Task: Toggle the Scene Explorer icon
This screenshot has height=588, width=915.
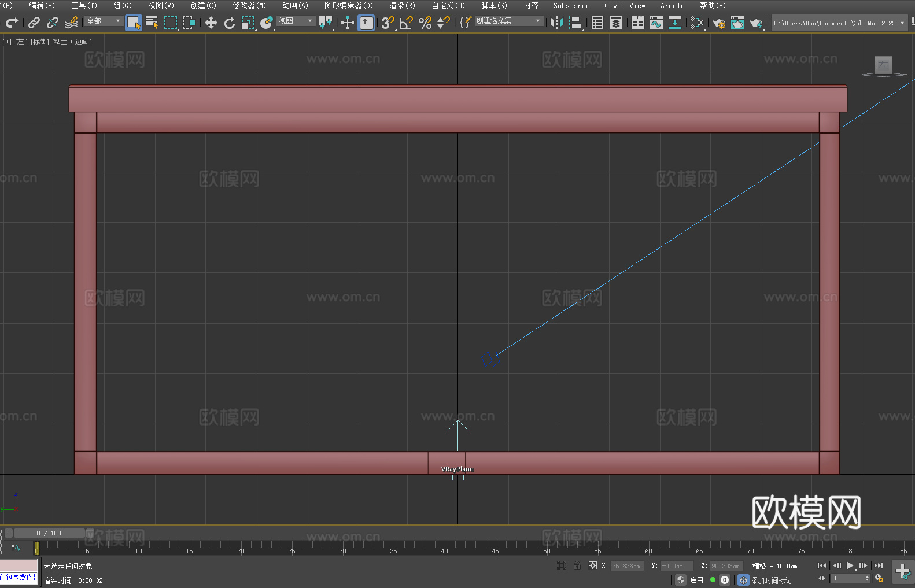Action: coord(597,23)
